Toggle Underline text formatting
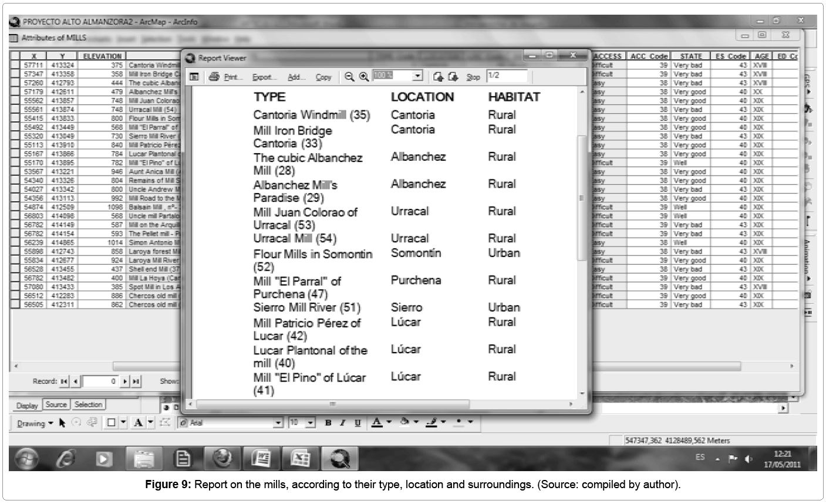826x504 pixels. (358, 423)
